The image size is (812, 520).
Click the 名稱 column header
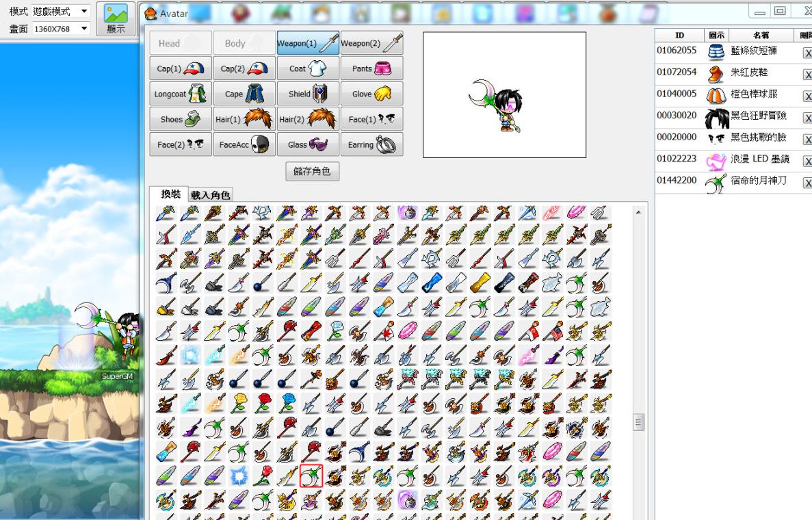761,35
